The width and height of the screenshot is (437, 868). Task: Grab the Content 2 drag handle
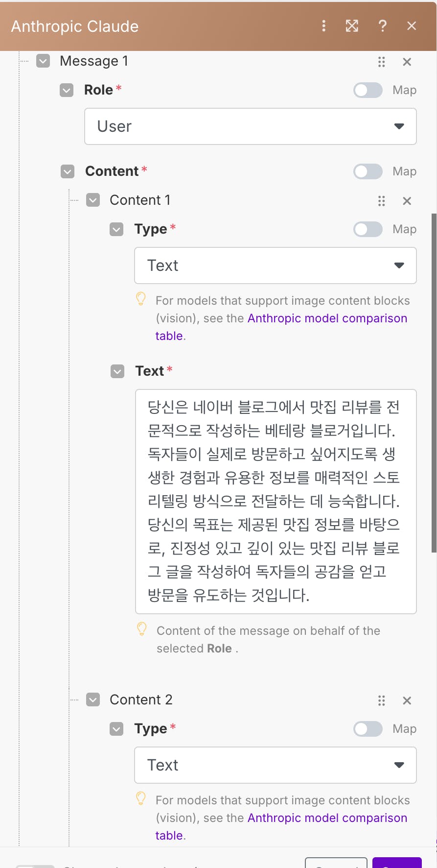[x=382, y=700]
